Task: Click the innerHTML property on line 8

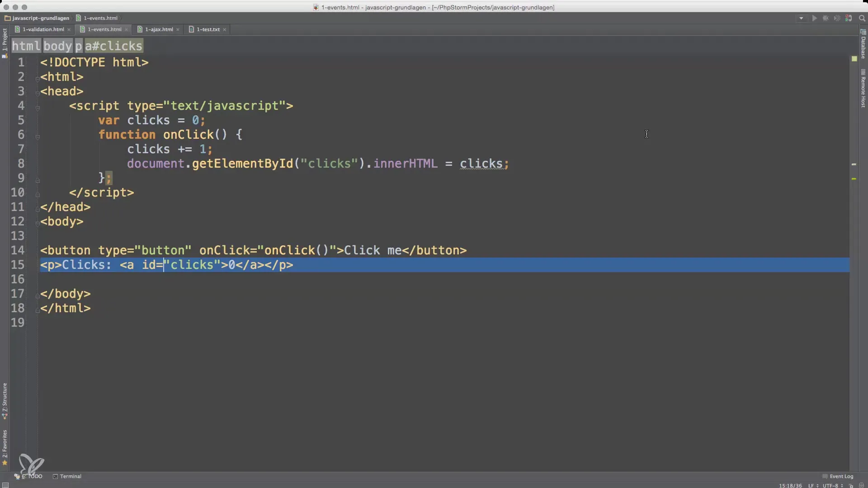Action: (x=405, y=164)
